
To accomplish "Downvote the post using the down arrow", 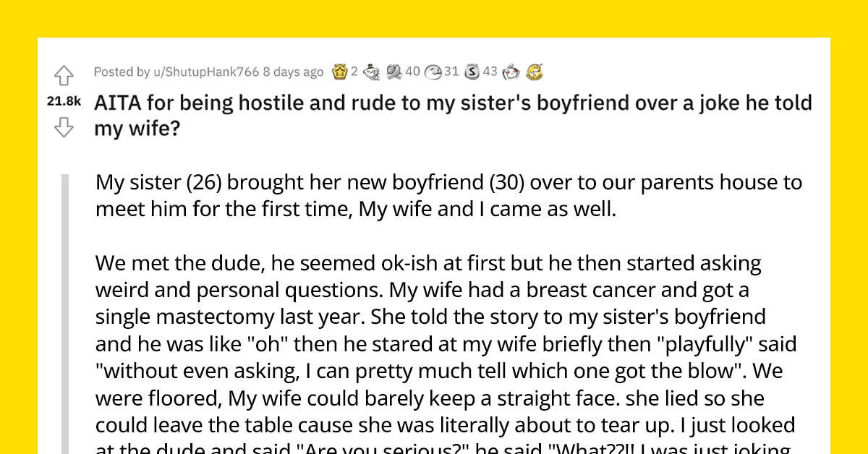I will coord(64,127).
